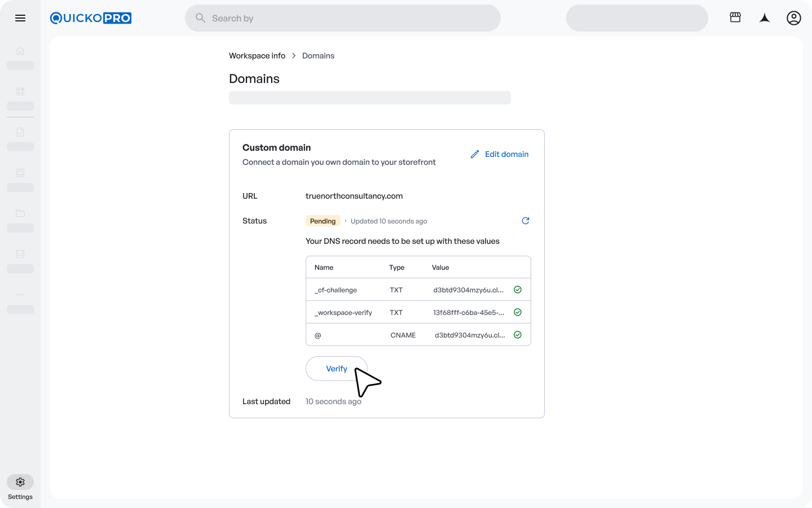Image resolution: width=812 pixels, height=508 pixels.
Task: Open the apps grid icon in sidebar
Action: (x=20, y=91)
